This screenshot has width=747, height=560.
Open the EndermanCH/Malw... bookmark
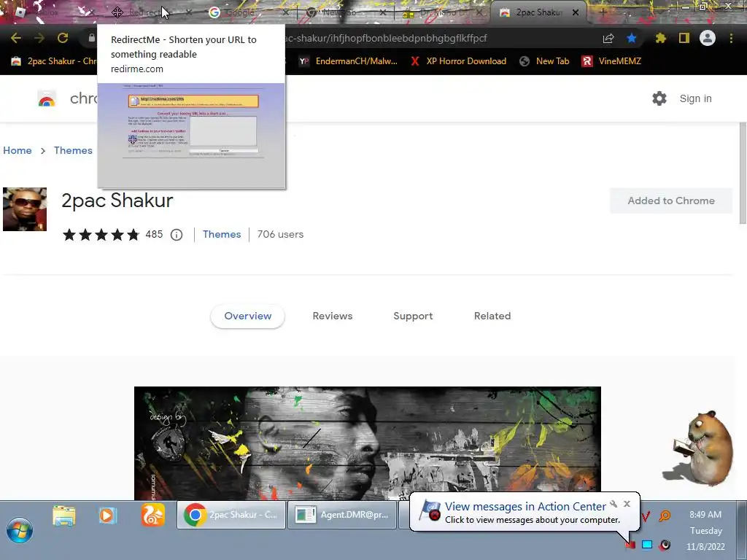[x=348, y=61]
